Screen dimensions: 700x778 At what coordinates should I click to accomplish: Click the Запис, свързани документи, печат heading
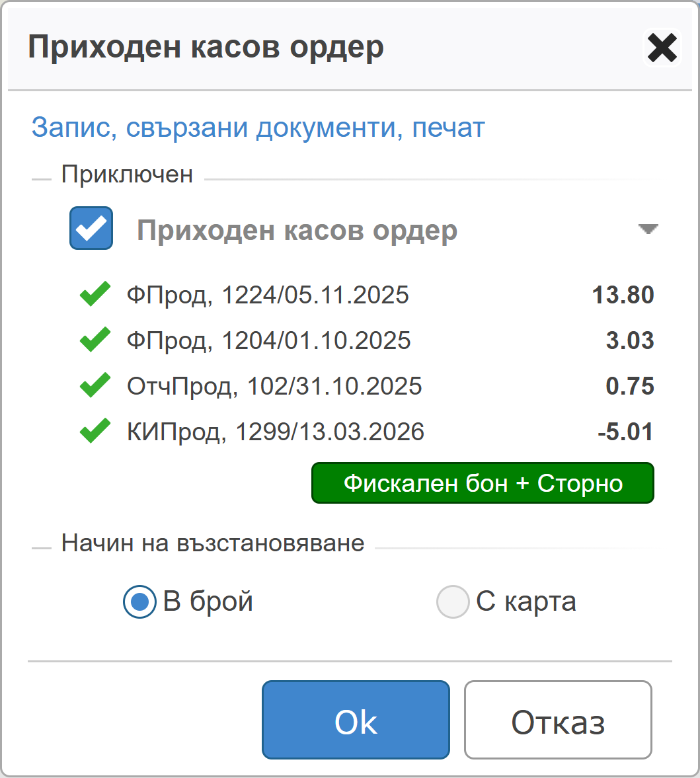(258, 128)
